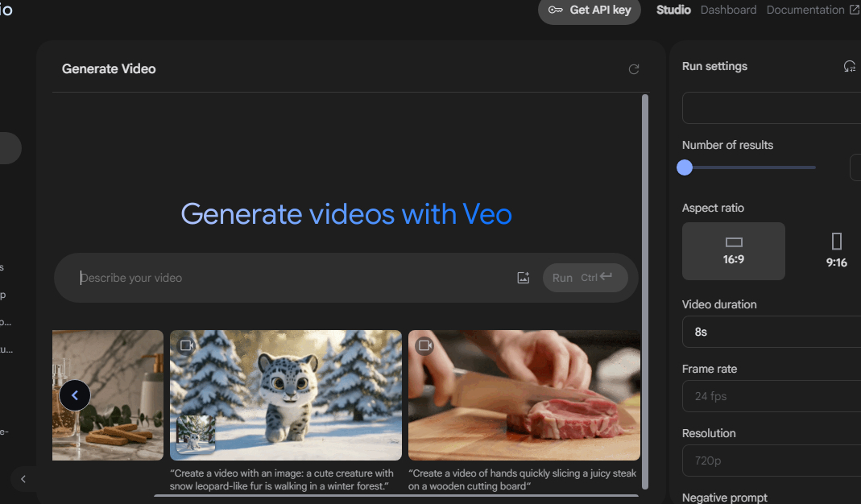Switch to the Dashboard tab
This screenshot has width=861, height=504.
tap(728, 10)
